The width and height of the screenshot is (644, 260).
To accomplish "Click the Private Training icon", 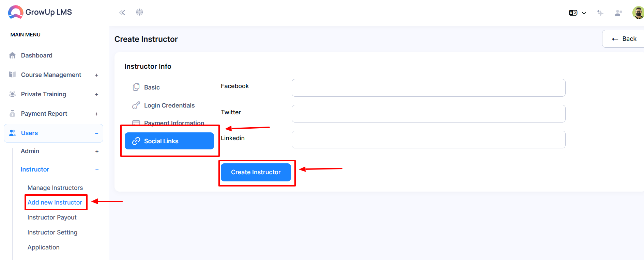I will point(13,94).
